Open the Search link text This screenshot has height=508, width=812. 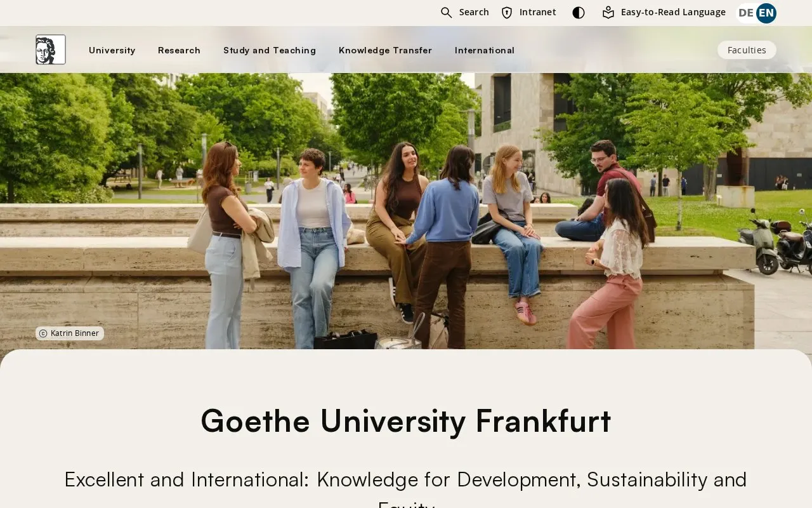coord(474,12)
